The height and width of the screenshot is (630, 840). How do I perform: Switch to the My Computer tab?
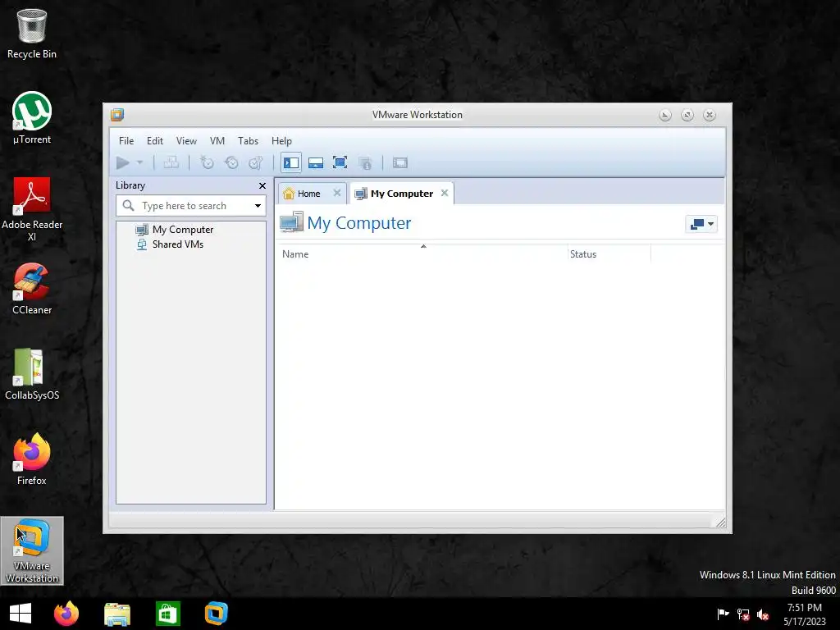[402, 194]
